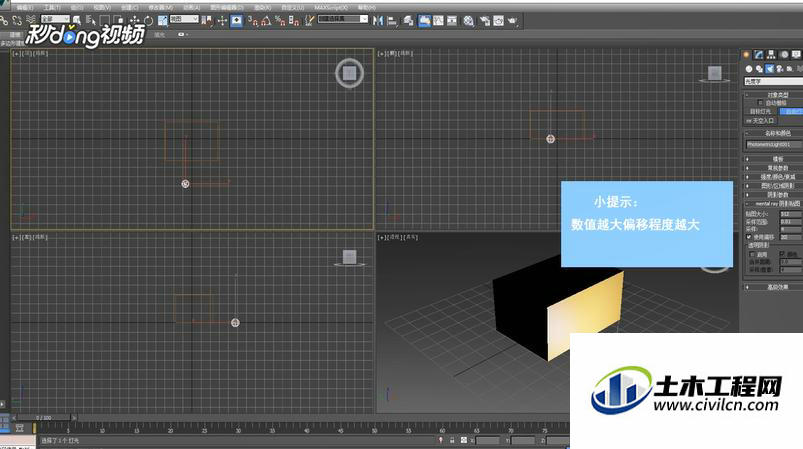Click the 贴图大小 value field
Viewport: 803px width, 449px height.
click(x=790, y=214)
